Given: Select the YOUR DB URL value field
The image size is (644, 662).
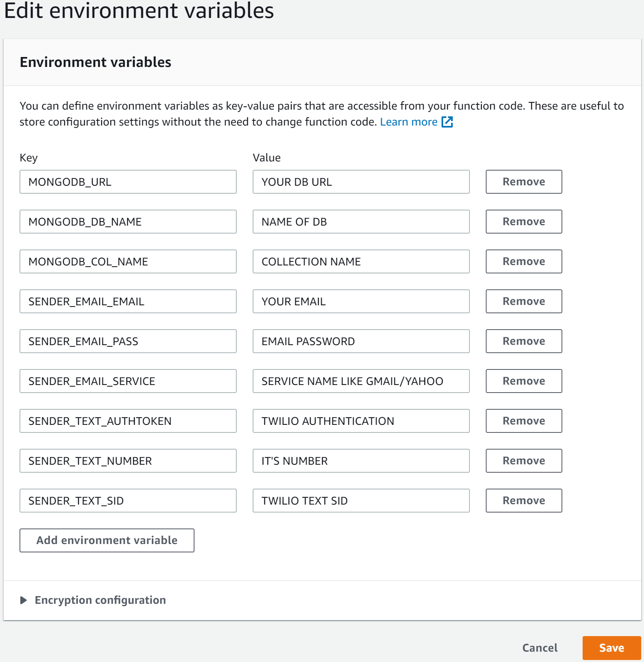Looking at the screenshot, I should 361,182.
